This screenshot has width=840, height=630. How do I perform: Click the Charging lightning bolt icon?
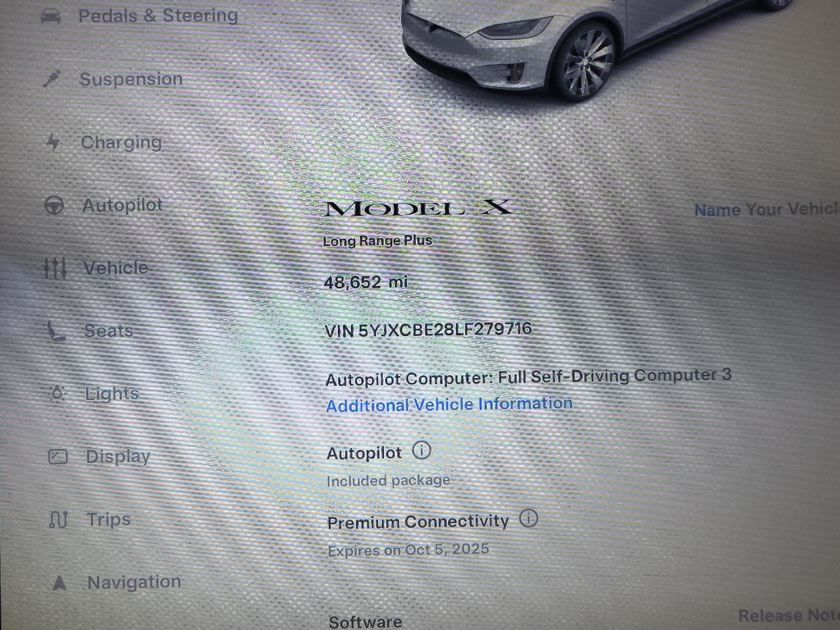tap(52, 142)
